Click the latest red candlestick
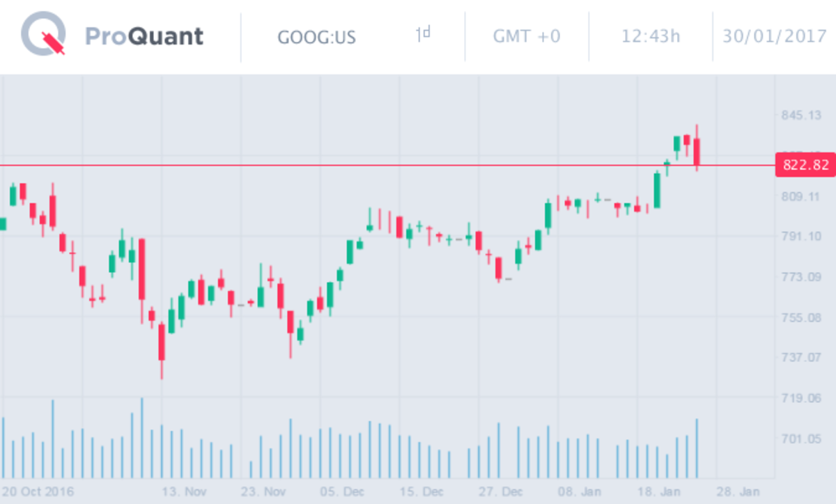 click(697, 150)
